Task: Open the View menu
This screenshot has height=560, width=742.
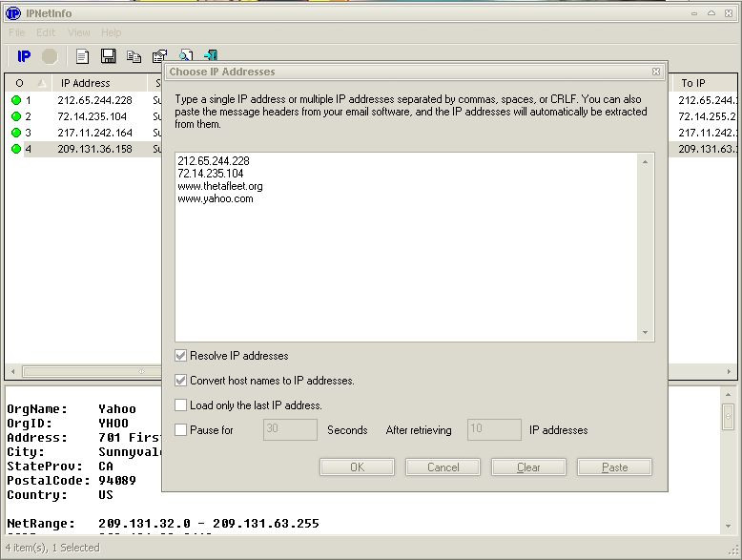Action: point(78,32)
